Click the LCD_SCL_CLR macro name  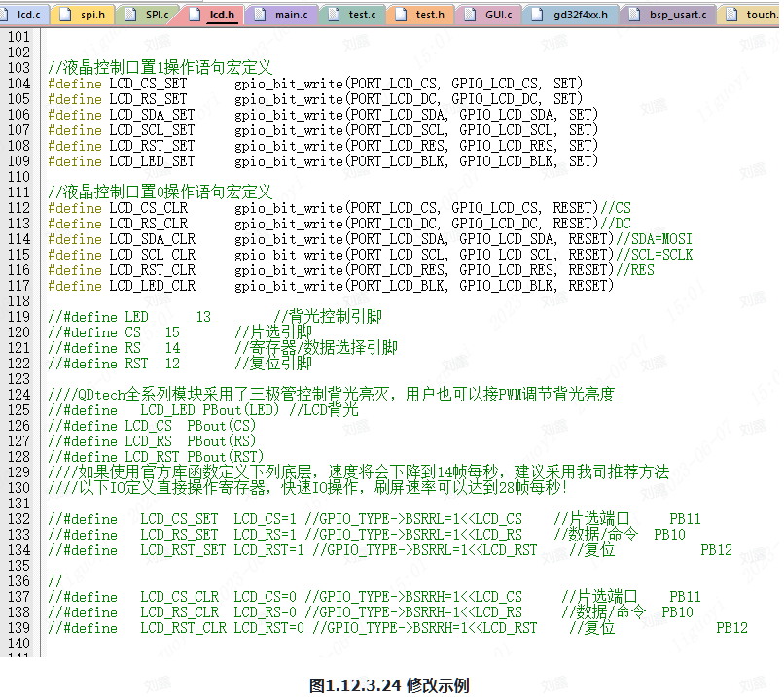tap(153, 255)
